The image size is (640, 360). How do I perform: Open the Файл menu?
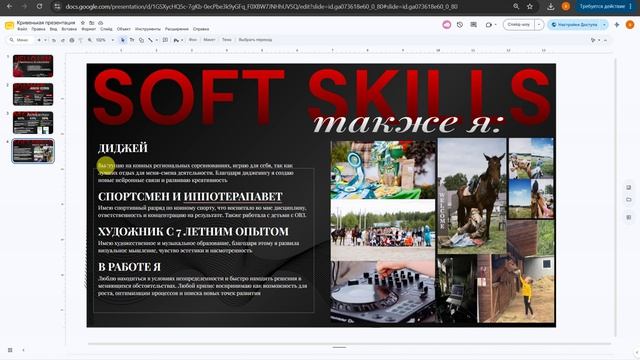point(22,29)
